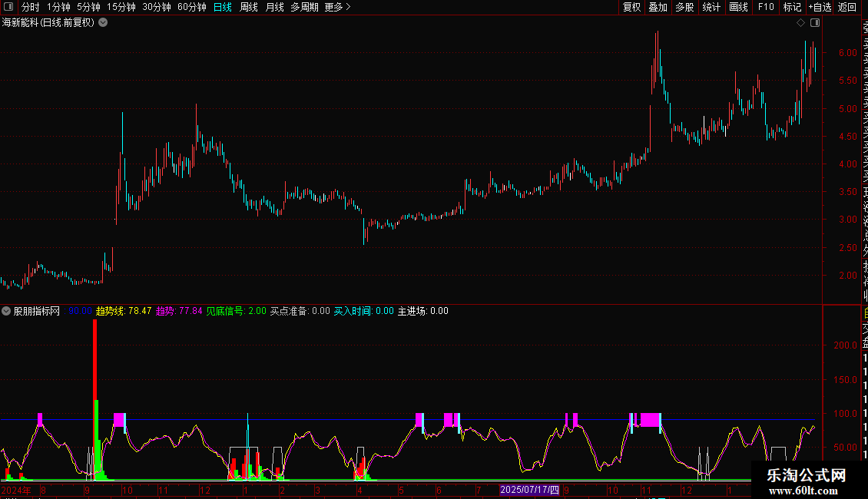
Task: Click the 200.0 indicator axis label
Action: click(x=845, y=345)
